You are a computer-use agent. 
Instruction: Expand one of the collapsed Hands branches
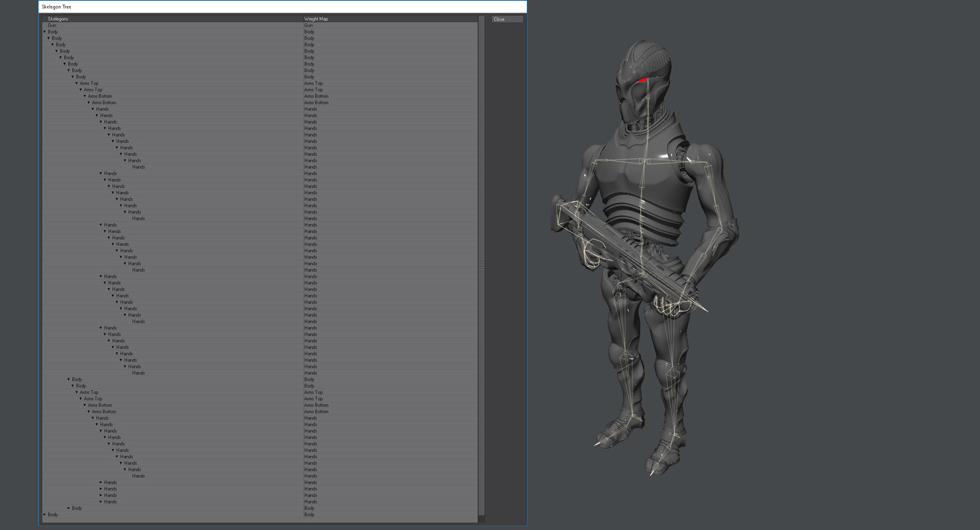[x=101, y=482]
